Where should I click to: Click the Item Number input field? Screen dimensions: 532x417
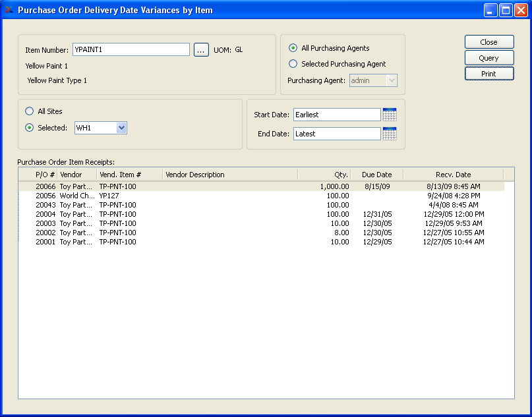click(131, 50)
